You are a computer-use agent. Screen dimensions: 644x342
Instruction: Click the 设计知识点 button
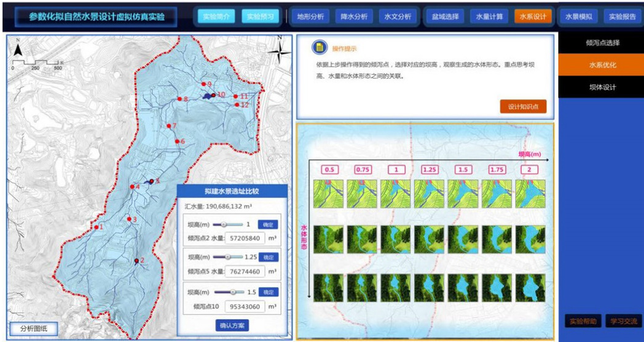(522, 106)
